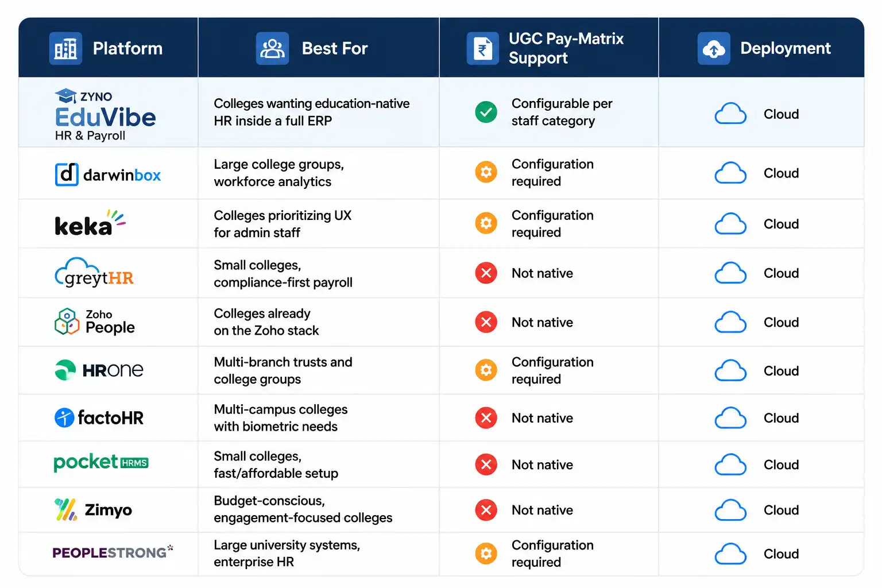The image size is (882, 588).
Task: Click the HROne logo
Action: (99, 370)
